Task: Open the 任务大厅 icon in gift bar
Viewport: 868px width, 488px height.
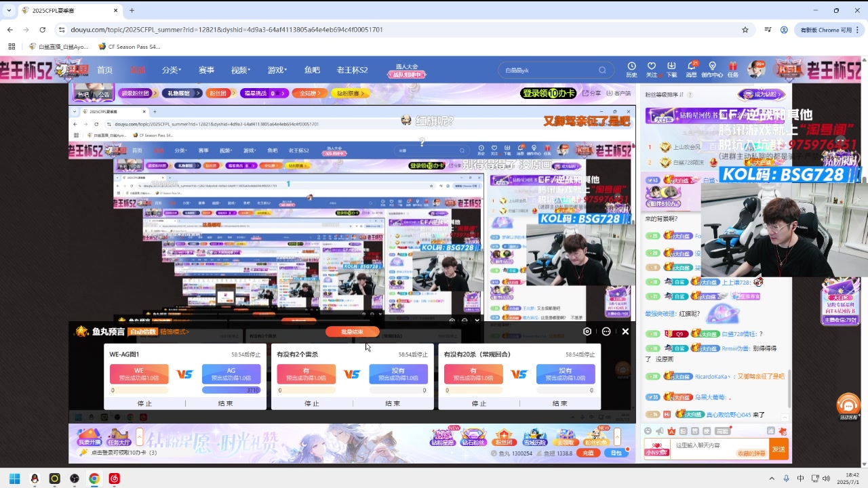Action: 119,436
